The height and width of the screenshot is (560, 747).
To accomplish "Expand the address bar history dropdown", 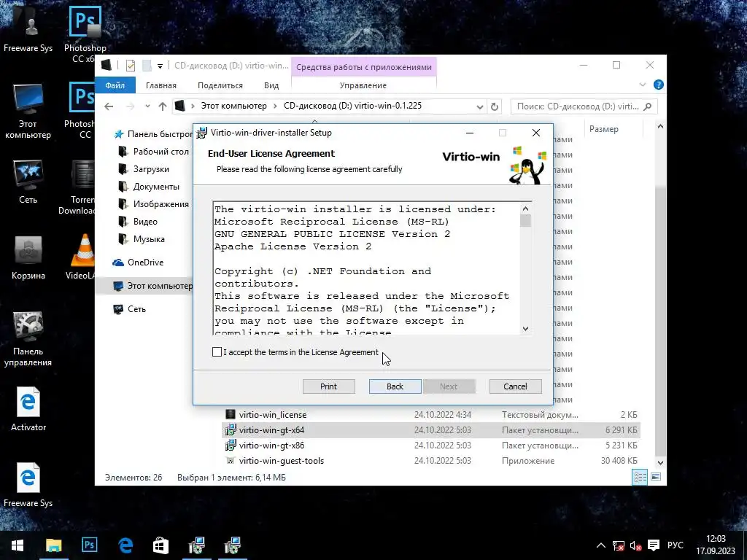I will click(x=480, y=106).
